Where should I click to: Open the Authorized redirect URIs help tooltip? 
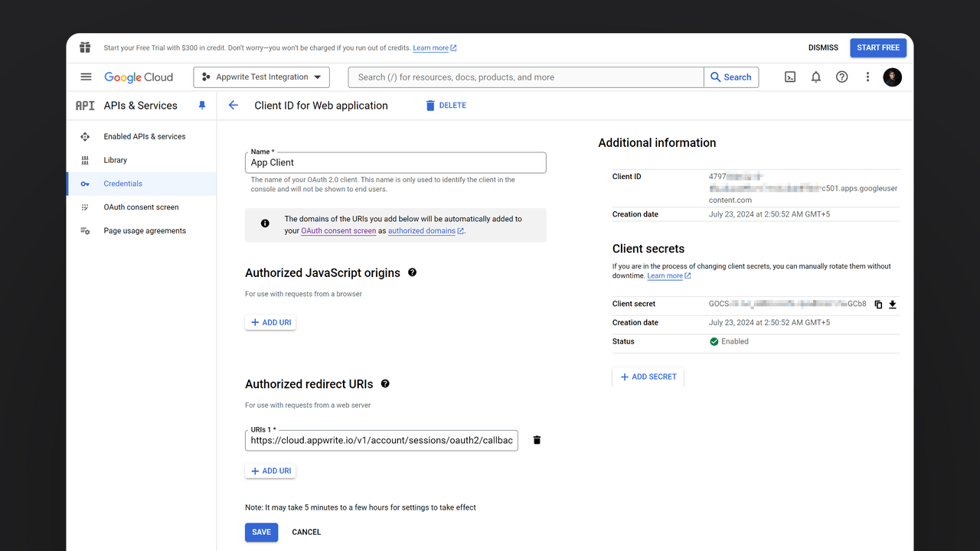click(385, 383)
